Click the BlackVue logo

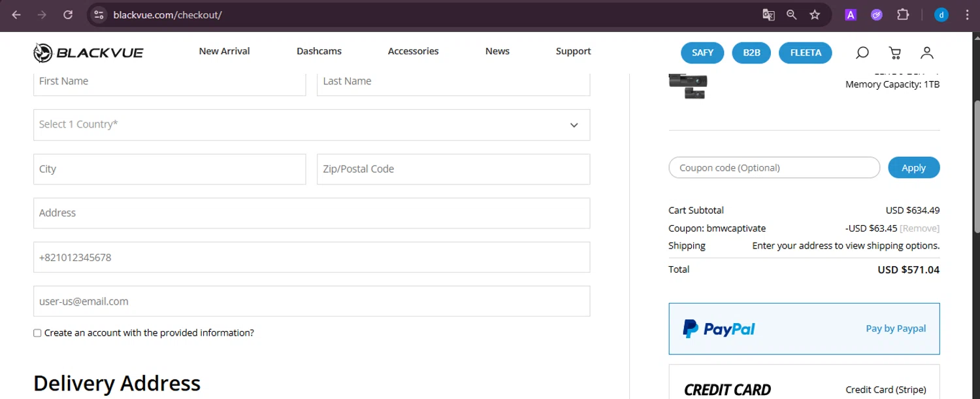pos(88,52)
